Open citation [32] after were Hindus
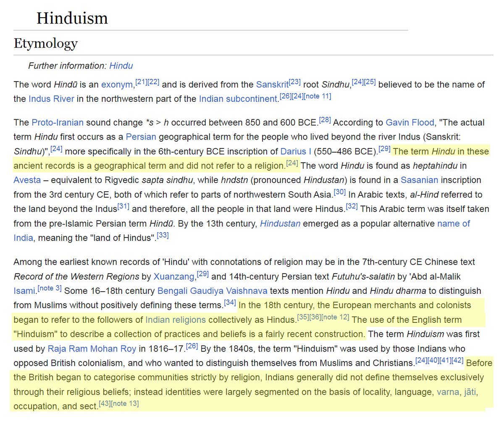504x425 pixels. pyautogui.click(x=352, y=206)
